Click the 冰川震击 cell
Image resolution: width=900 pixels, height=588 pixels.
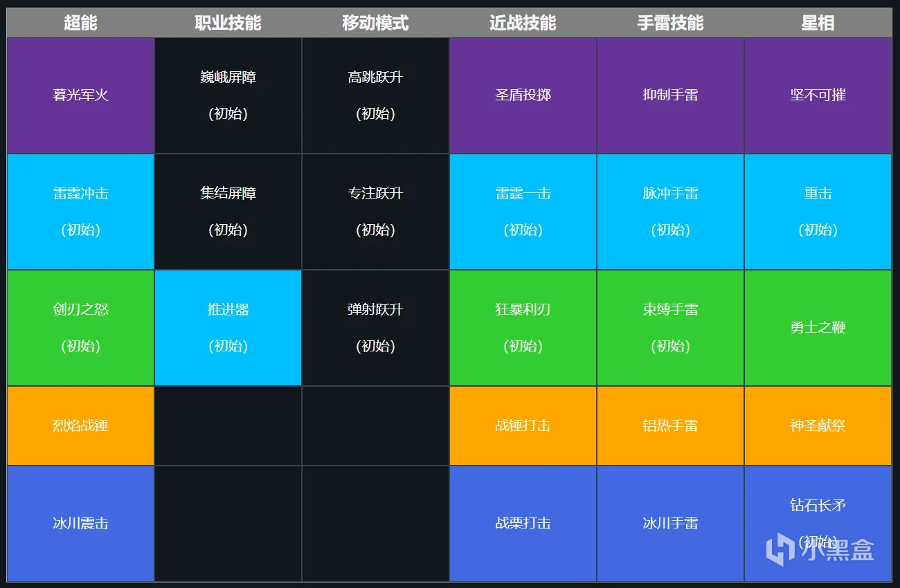(80, 524)
